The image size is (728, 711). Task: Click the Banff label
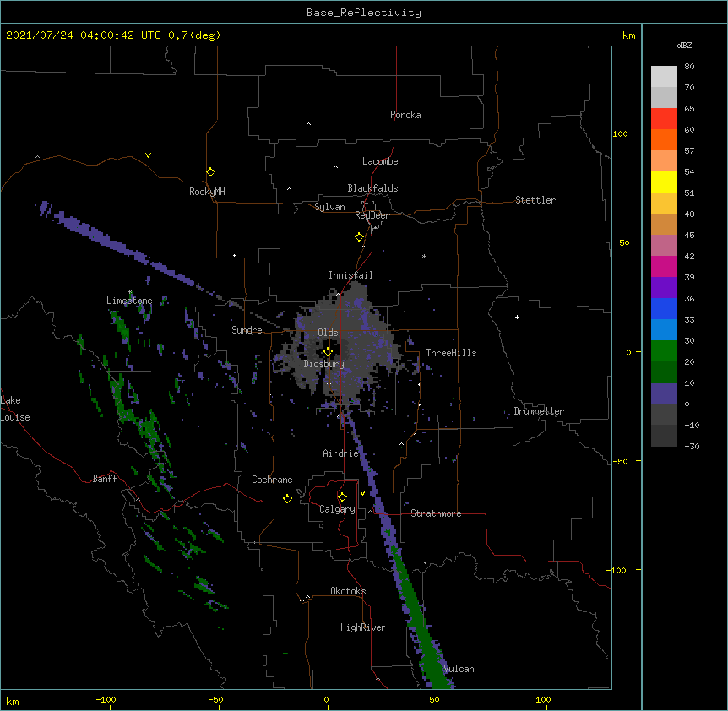[105, 479]
